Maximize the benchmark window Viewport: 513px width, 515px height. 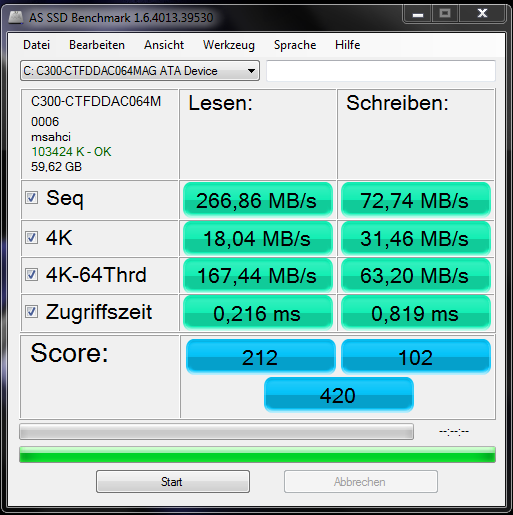[x=445, y=14]
